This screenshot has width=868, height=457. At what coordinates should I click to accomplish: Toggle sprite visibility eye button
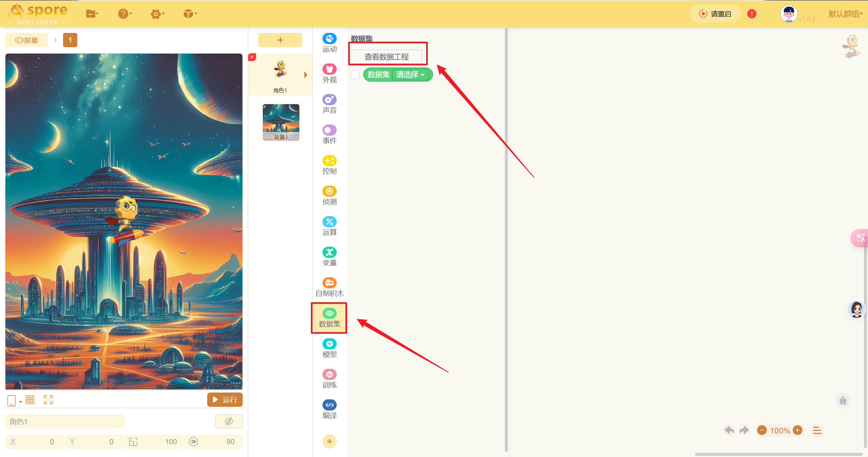[x=229, y=421]
